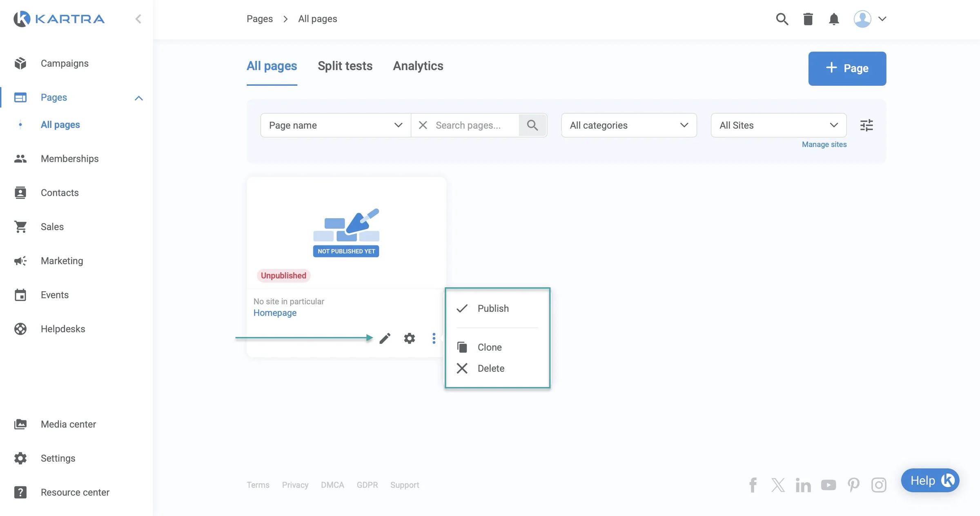980x516 pixels.
Task: Open Helpdesks in the sidebar
Action: click(63, 329)
